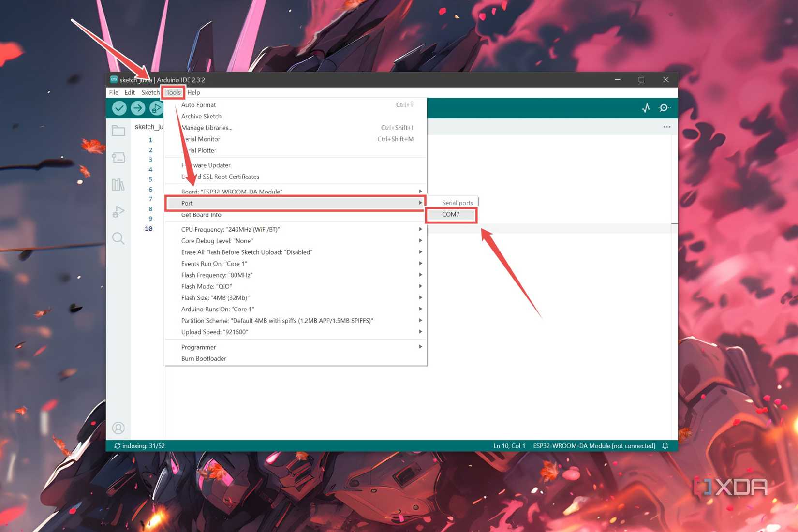
Task: Click Ln 10, Col 1 status entry
Action: coord(509,446)
